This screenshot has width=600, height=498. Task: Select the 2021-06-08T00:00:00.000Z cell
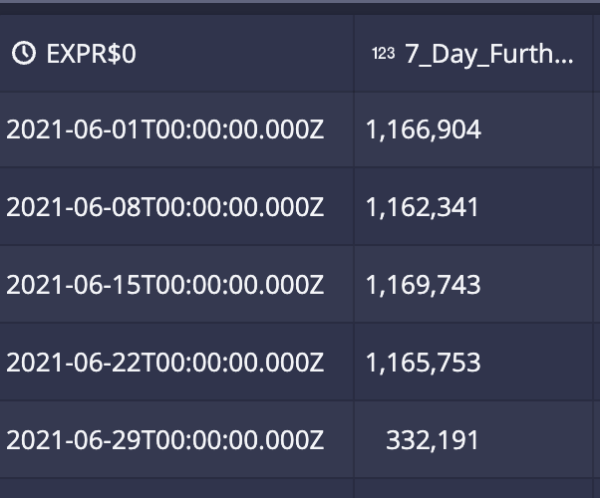click(x=176, y=207)
